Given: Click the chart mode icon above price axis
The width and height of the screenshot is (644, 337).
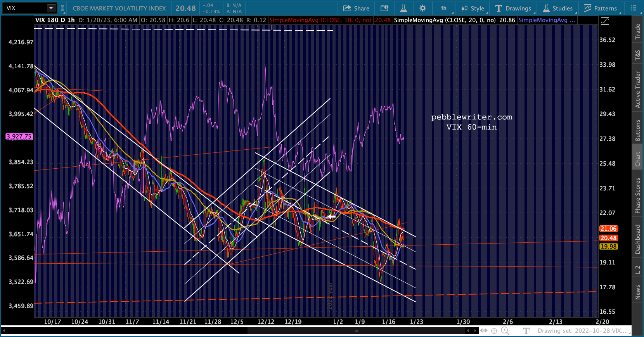Looking at the screenshot, I should pyautogui.click(x=605, y=21).
